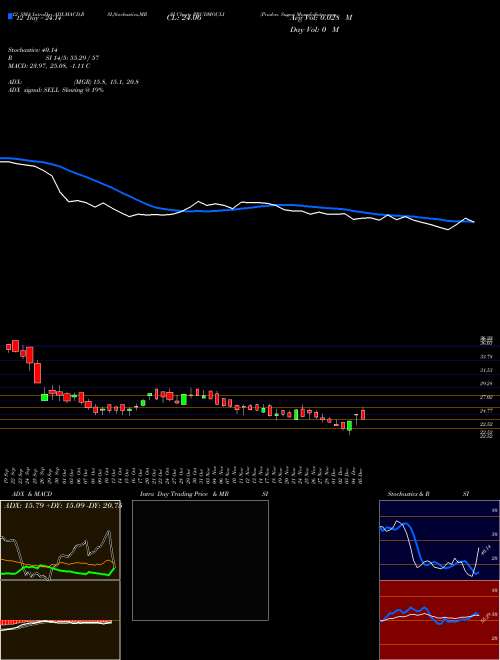Click the large red candle near chart start
This screenshot has height=660, width=500.
pos(37,372)
